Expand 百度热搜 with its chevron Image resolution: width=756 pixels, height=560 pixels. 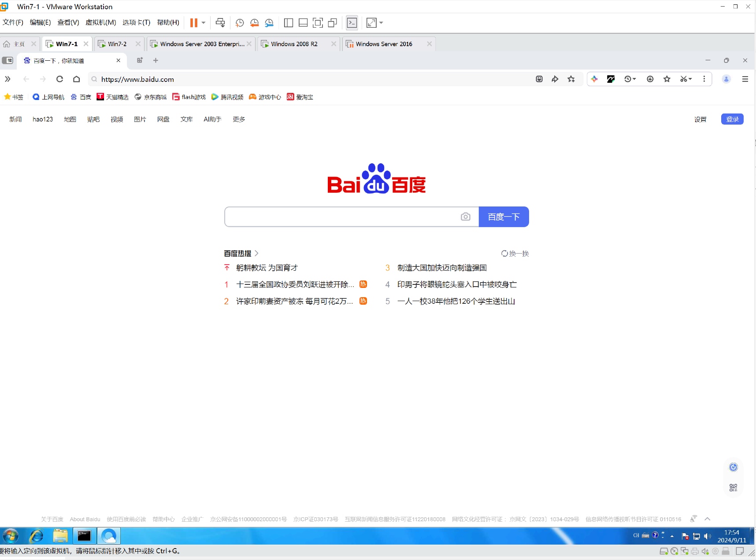(256, 254)
